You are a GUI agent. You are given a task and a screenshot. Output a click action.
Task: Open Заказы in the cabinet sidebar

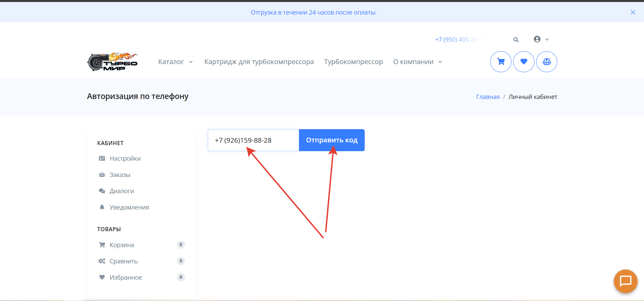(120, 175)
